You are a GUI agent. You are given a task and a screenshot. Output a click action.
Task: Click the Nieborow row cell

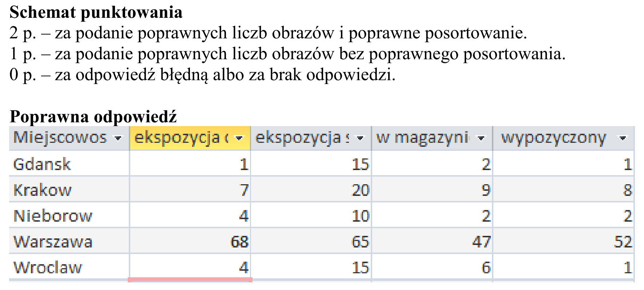[x=69, y=216]
